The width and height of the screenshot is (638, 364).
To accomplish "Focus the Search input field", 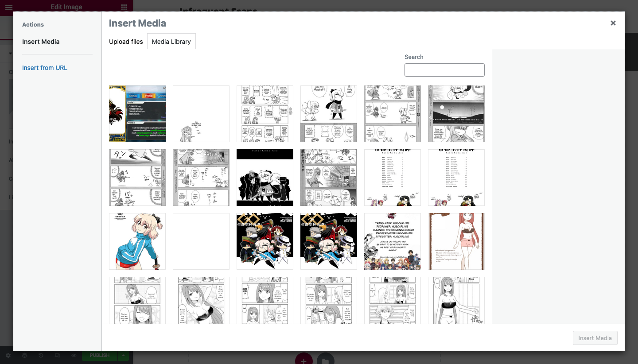I will (x=444, y=70).
